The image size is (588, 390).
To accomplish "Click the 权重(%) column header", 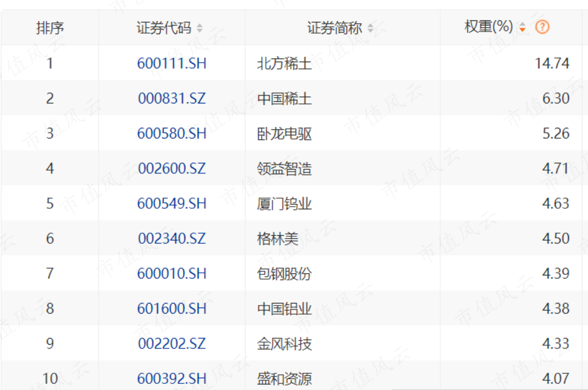I will (489, 26).
